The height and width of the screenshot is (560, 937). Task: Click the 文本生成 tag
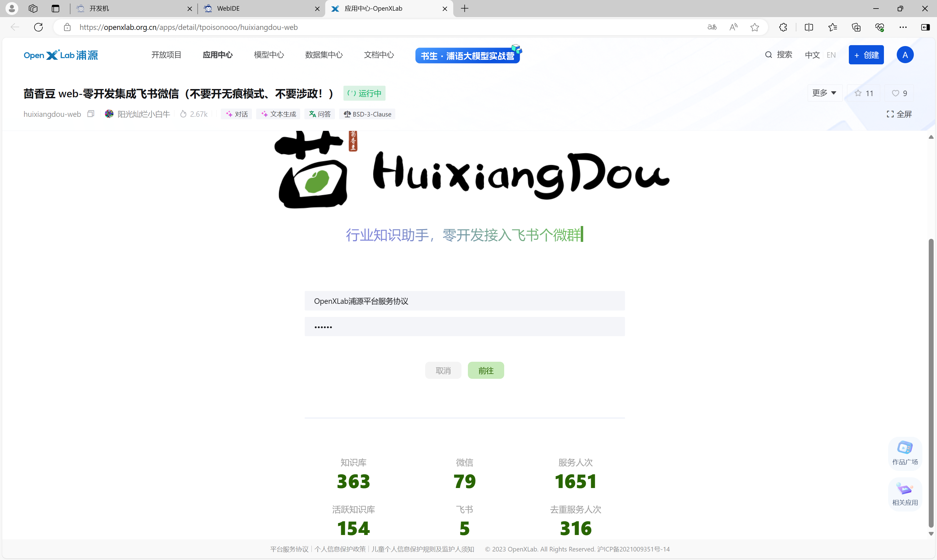pos(278,114)
